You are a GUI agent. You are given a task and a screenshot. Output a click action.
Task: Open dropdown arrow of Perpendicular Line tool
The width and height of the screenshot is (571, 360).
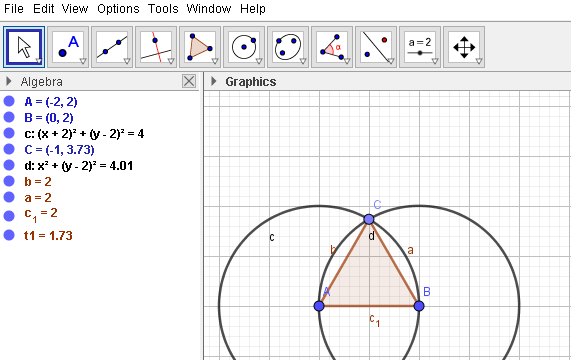click(171, 61)
